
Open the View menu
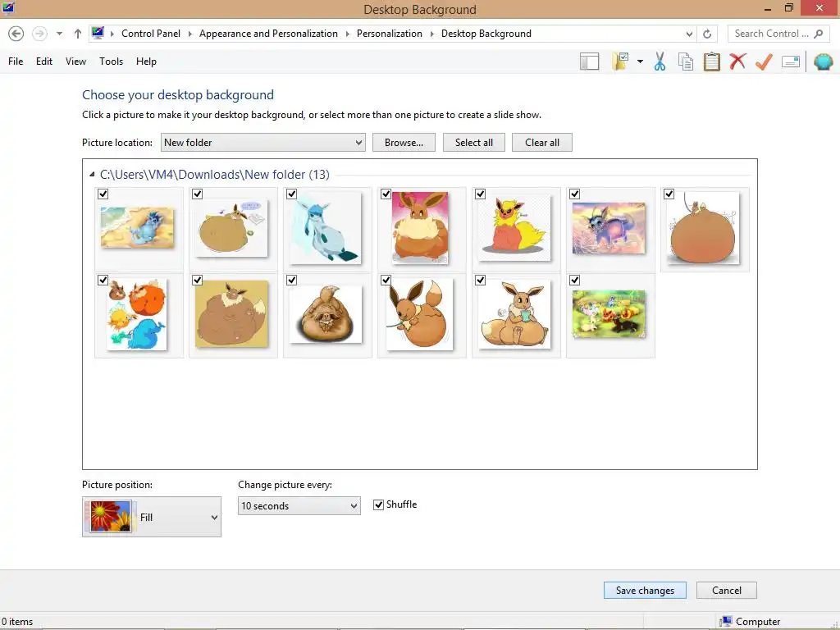tap(75, 62)
